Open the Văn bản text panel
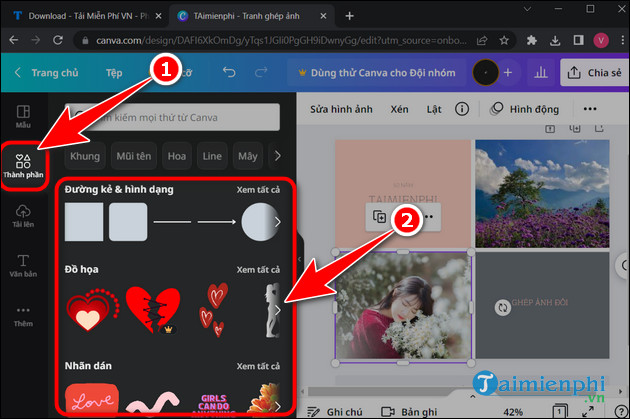 point(23,266)
